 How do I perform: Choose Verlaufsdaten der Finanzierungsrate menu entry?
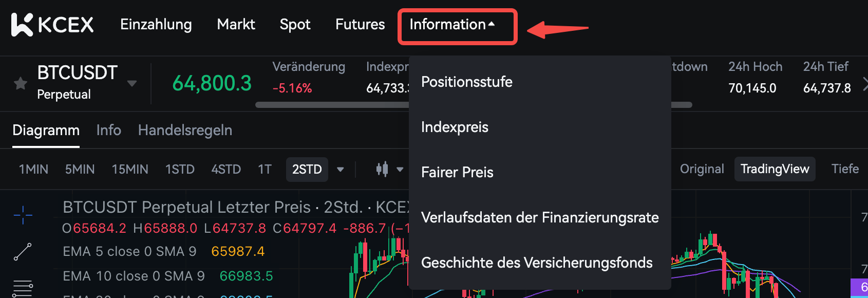coord(539,217)
